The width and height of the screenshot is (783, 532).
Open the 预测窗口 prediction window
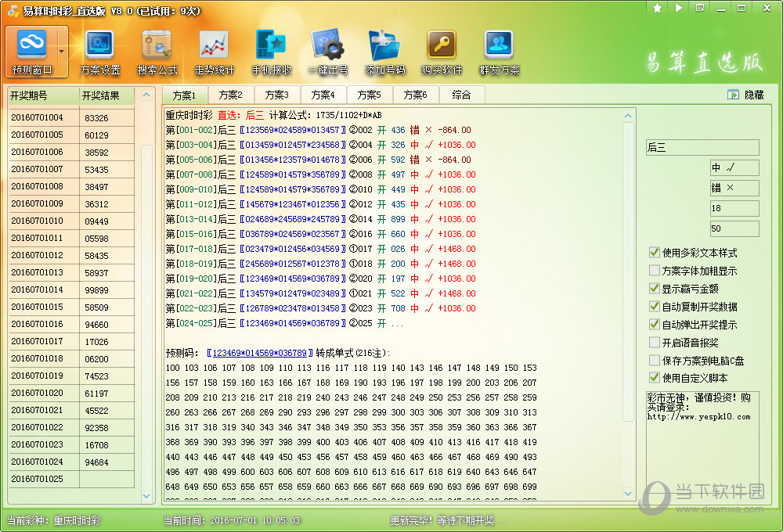click(31, 52)
